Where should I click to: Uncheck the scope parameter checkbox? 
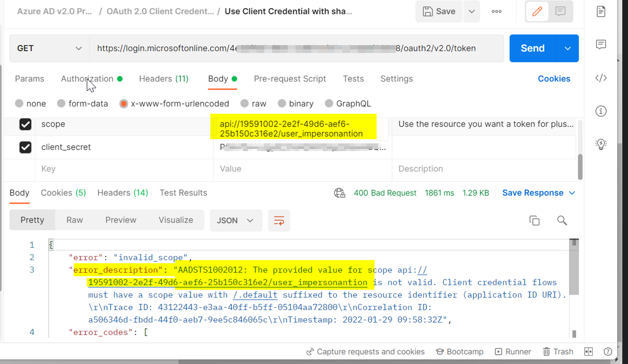pos(25,124)
